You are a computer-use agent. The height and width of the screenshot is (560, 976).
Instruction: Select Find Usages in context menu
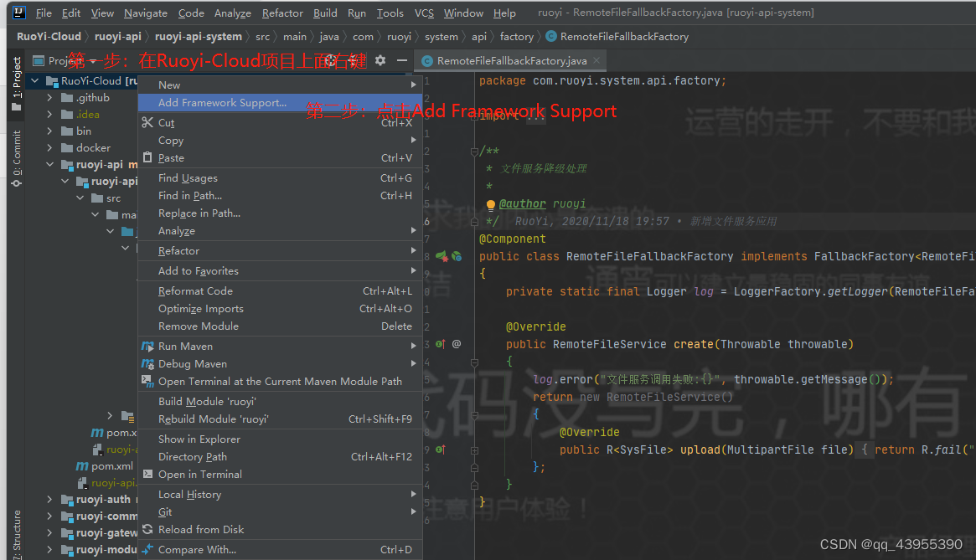coord(280,178)
